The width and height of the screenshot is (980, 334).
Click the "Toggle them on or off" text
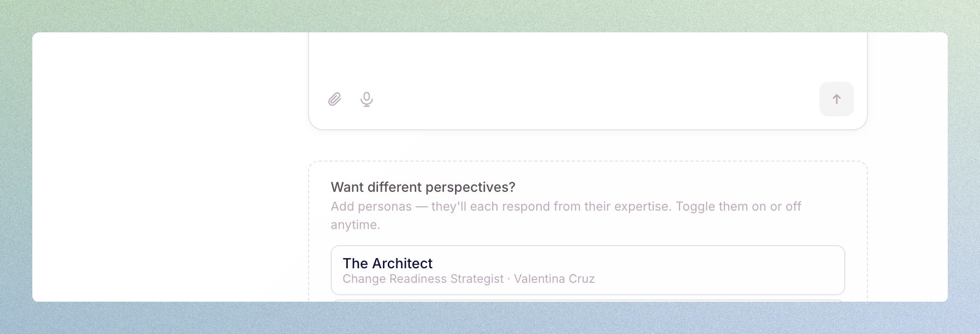pyautogui.click(x=738, y=207)
